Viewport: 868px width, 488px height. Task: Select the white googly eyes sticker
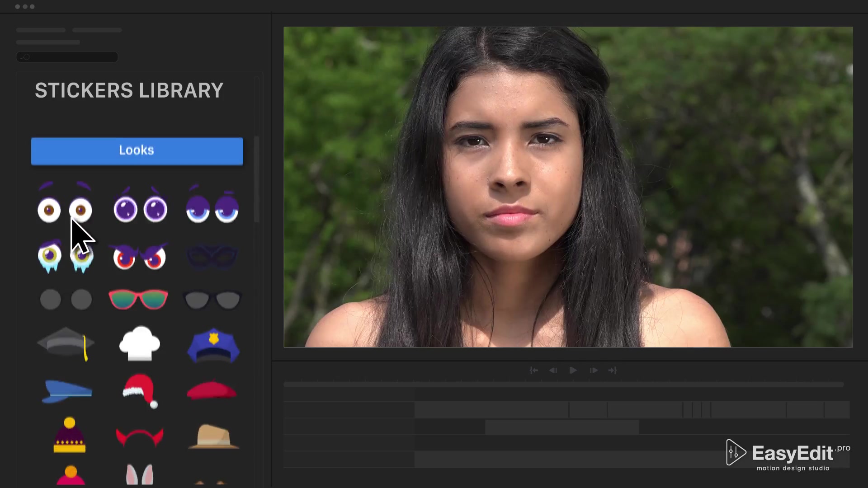point(65,203)
